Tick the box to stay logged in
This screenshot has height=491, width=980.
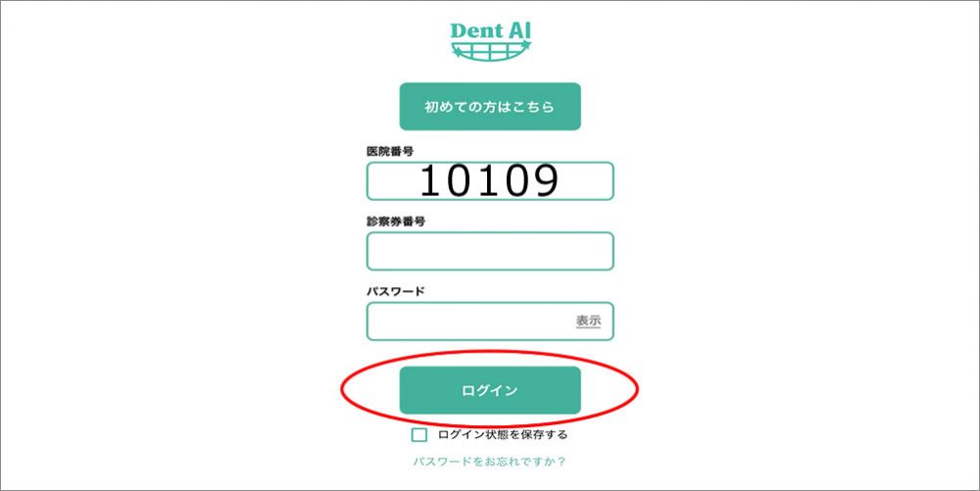point(419,435)
